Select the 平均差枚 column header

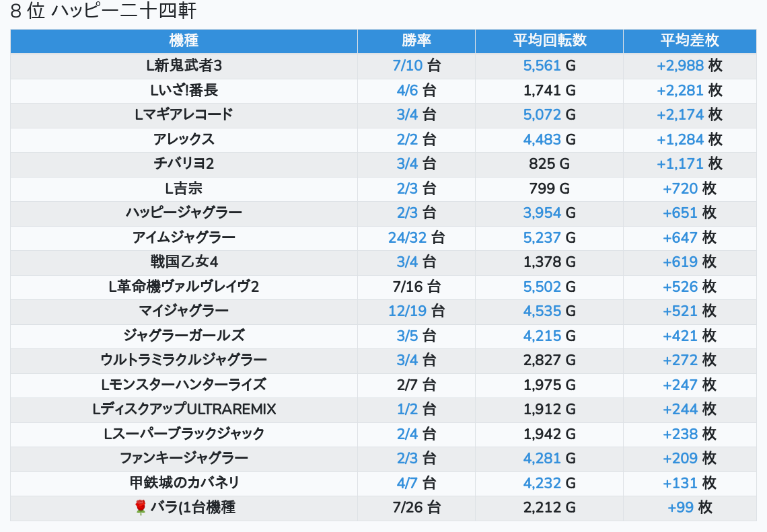coord(689,40)
